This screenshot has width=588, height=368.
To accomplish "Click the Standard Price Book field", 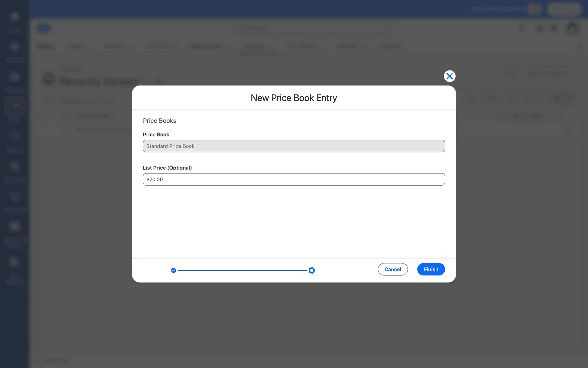I will point(294,146).
